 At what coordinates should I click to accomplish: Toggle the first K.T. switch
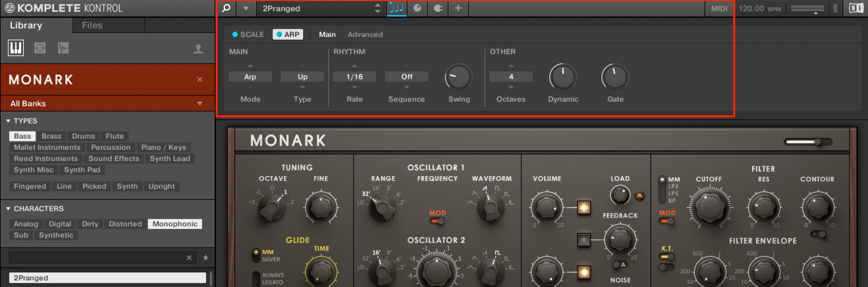point(667,257)
